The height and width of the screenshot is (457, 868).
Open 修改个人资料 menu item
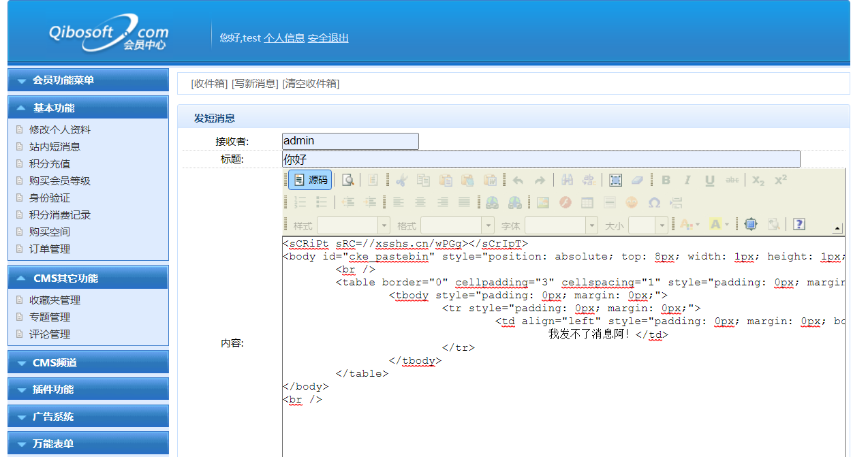tap(60, 129)
